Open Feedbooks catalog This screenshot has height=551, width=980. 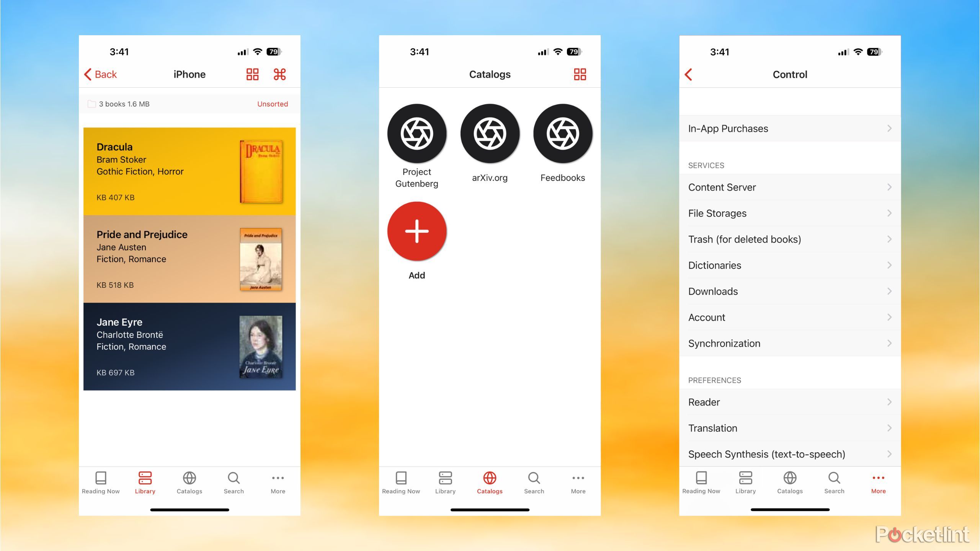pos(563,143)
